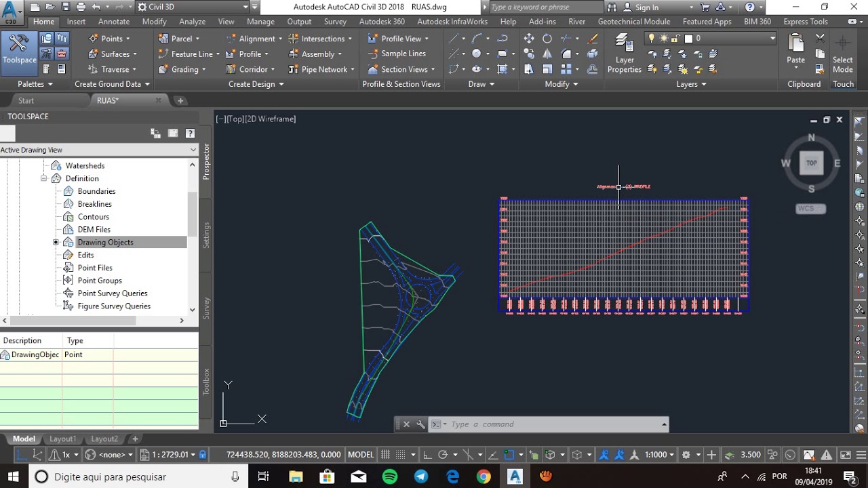
Task: Click the Sign In button
Action: pyautogui.click(x=641, y=7)
